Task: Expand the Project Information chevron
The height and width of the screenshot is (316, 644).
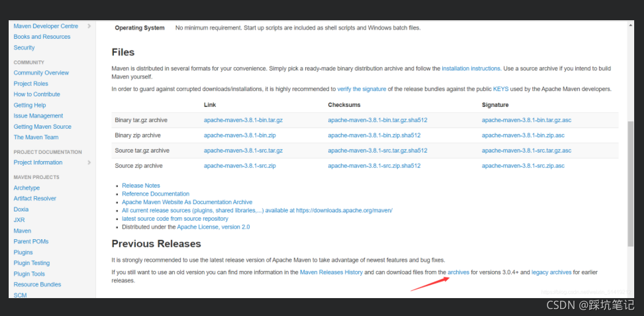Action: pyautogui.click(x=89, y=162)
